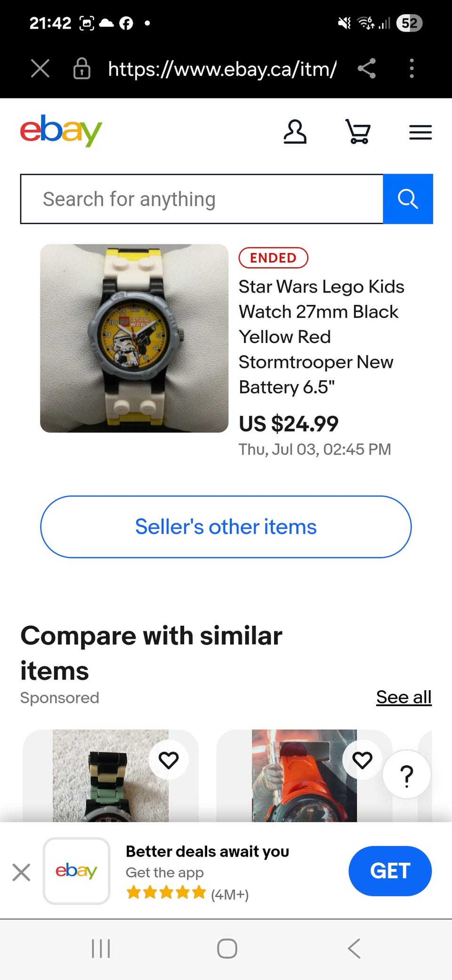Tap GET to install eBay app
This screenshot has width=452, height=980.
pyautogui.click(x=390, y=871)
